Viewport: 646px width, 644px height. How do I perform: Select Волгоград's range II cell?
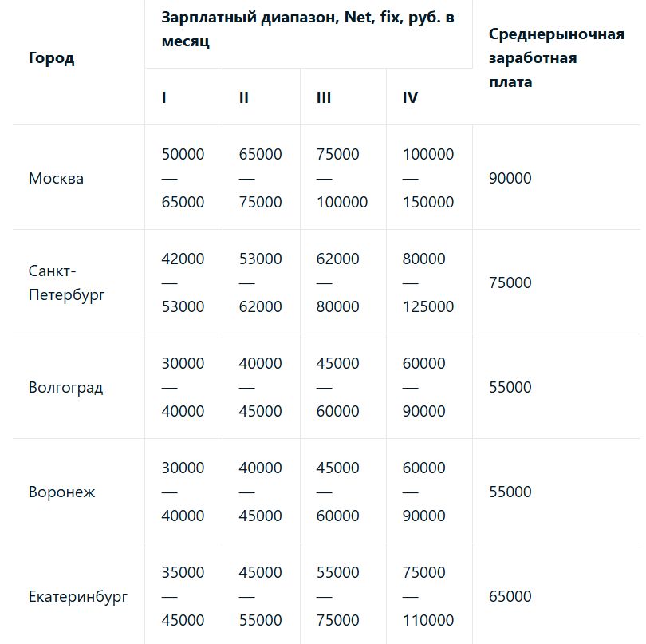click(260, 387)
